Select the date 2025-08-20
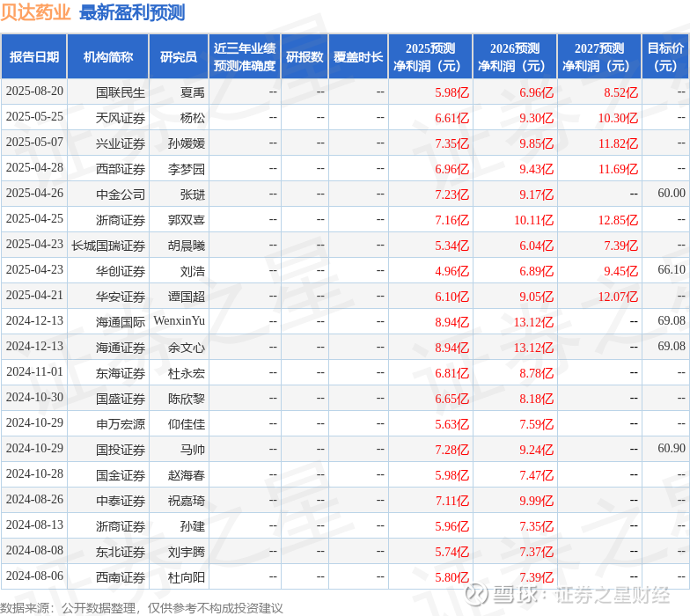This screenshot has width=690, height=616. [x=34, y=92]
